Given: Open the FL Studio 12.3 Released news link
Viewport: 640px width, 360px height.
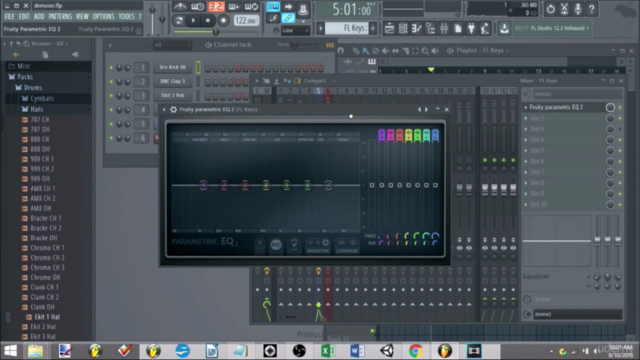Looking at the screenshot, I should pyautogui.click(x=551, y=28).
